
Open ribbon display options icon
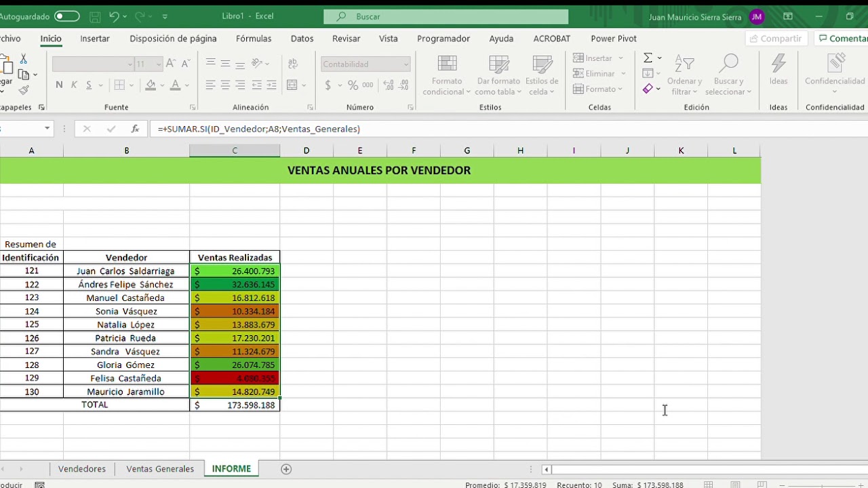788,16
